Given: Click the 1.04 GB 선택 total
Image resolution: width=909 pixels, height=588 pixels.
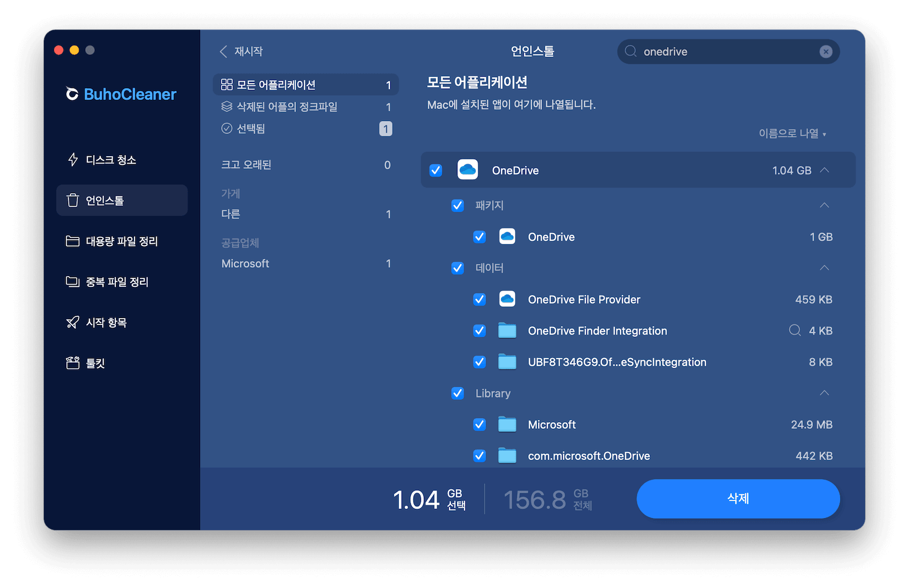Looking at the screenshot, I should coord(430,499).
